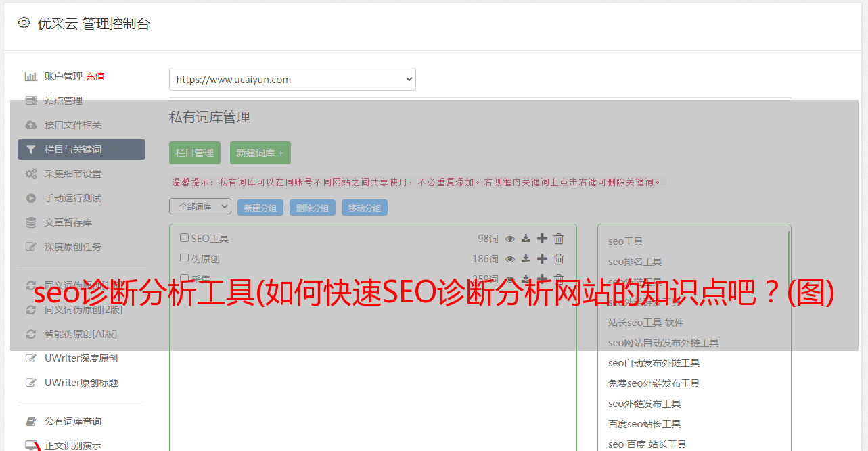The width and height of the screenshot is (868, 451).
Task: Download the SEO工具 word library
Action: coord(526,239)
